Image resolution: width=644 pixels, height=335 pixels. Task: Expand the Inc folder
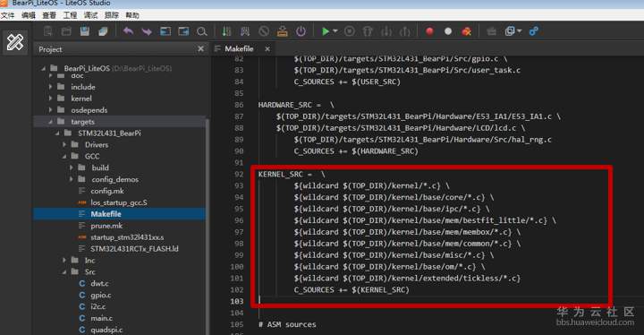pyautogui.click(x=64, y=260)
